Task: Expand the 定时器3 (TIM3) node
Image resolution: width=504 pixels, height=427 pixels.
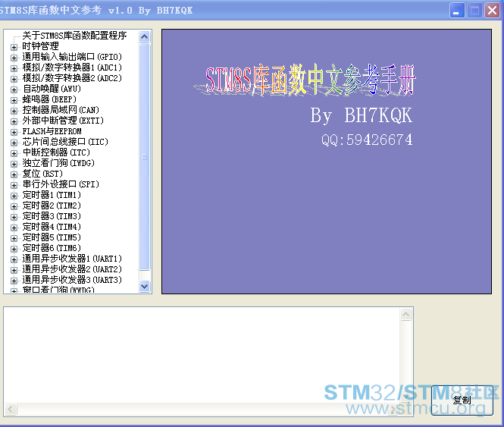Action: coord(14,217)
